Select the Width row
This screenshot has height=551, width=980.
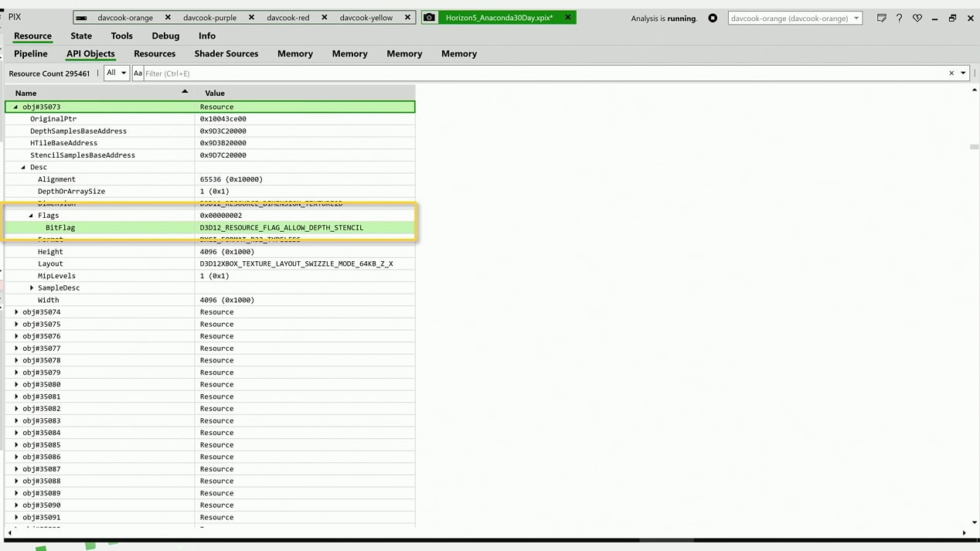[210, 300]
